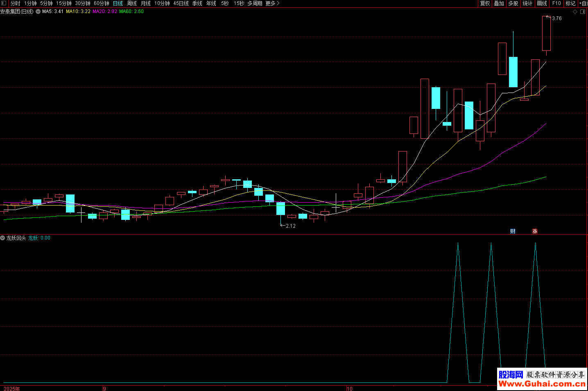Click the 复权 button
Viewport: 588px width, 391px height.
pos(485,3)
